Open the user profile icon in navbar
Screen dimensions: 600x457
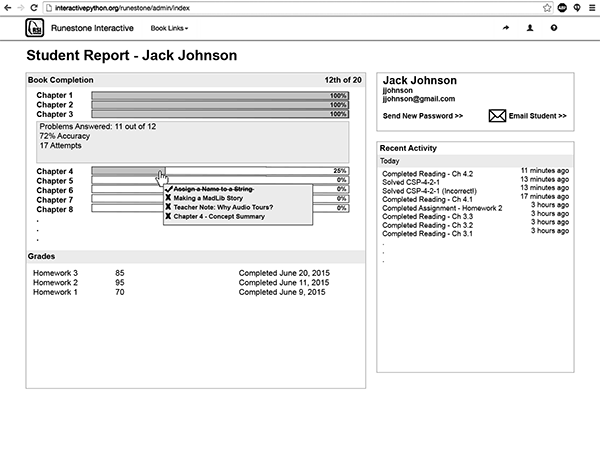pyautogui.click(x=530, y=28)
